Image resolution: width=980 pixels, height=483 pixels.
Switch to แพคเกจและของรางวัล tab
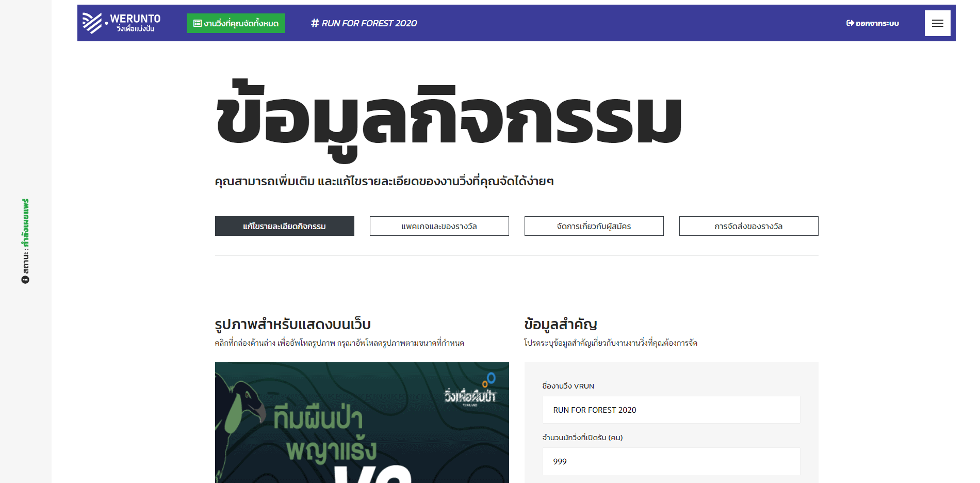click(x=439, y=226)
